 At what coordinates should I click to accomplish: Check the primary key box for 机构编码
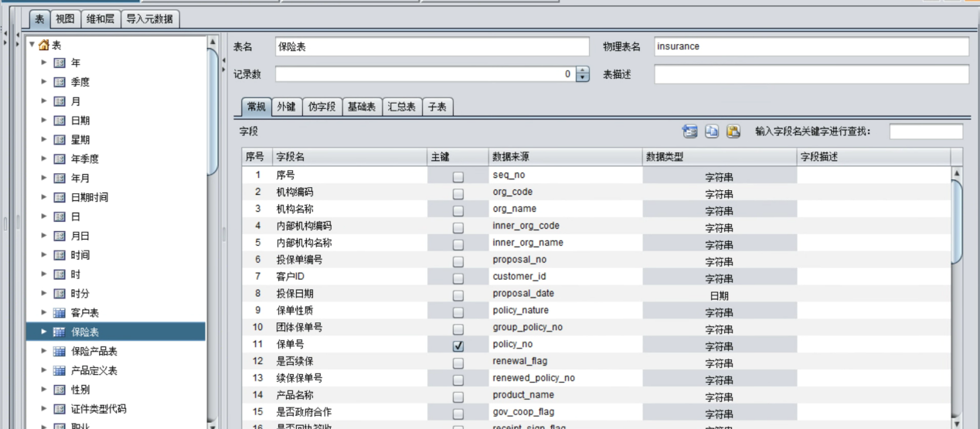(458, 194)
